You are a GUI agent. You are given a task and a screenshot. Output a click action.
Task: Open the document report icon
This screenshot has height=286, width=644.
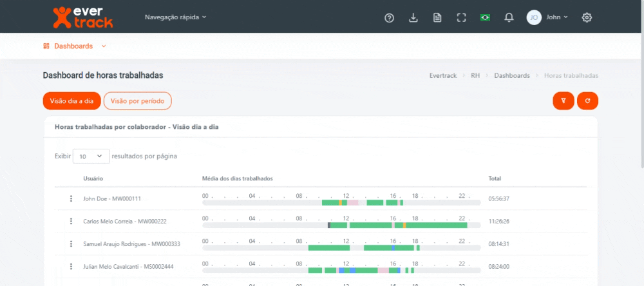pyautogui.click(x=437, y=17)
